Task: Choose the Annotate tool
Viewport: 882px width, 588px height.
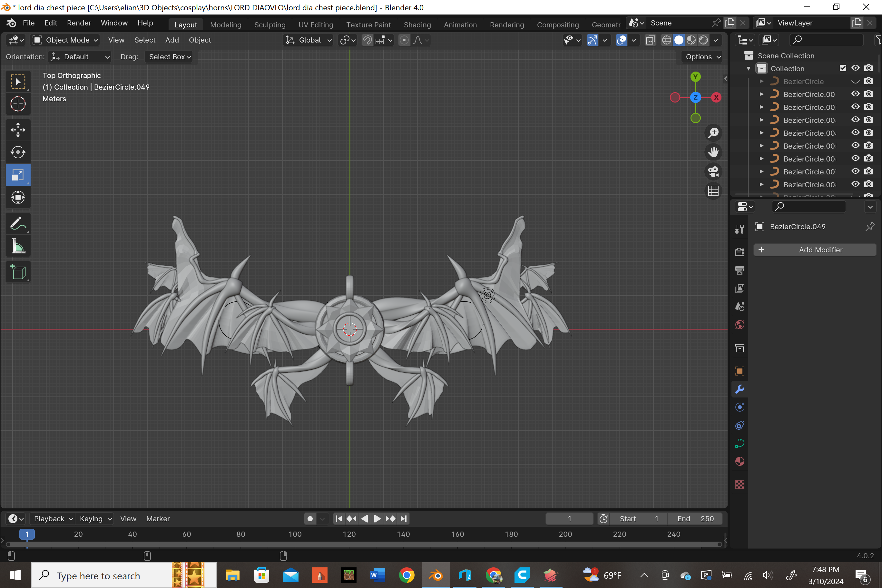Action: pos(18,223)
